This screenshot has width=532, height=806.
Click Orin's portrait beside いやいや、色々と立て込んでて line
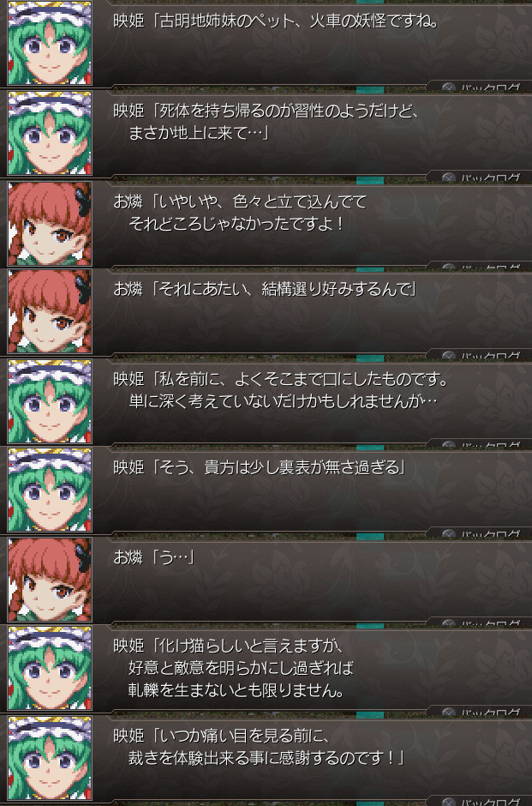coord(50,224)
